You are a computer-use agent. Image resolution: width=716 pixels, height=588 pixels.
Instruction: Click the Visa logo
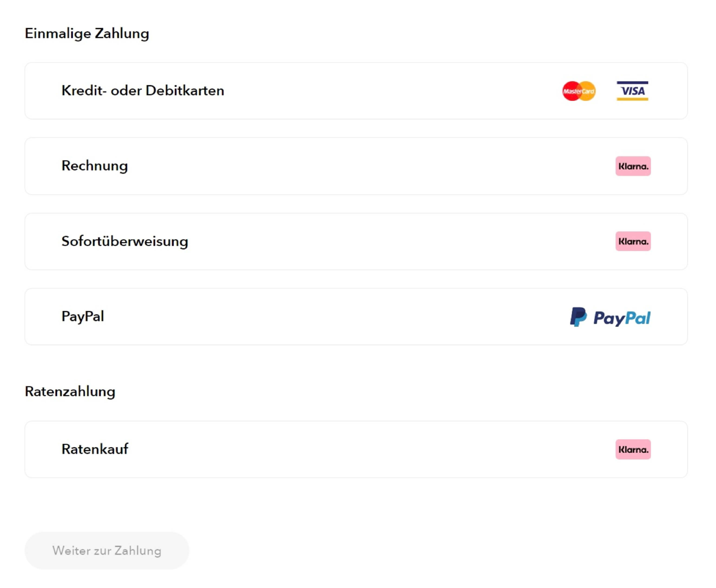click(632, 91)
